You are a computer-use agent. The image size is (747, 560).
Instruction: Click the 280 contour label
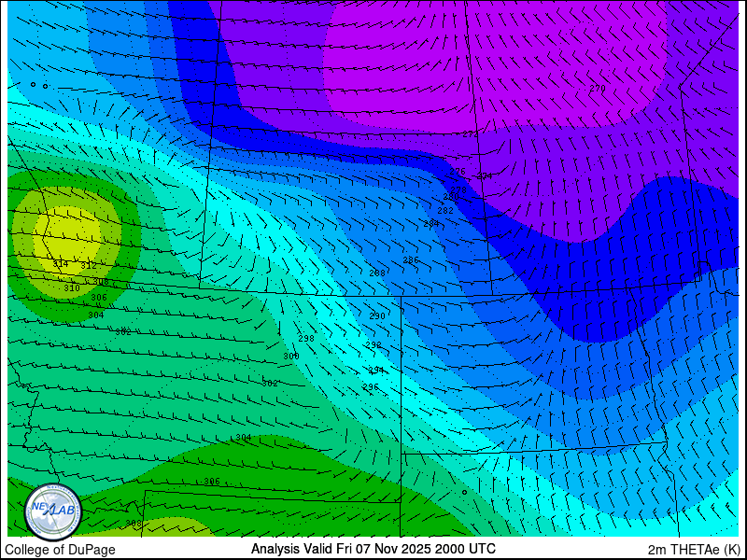point(451,197)
